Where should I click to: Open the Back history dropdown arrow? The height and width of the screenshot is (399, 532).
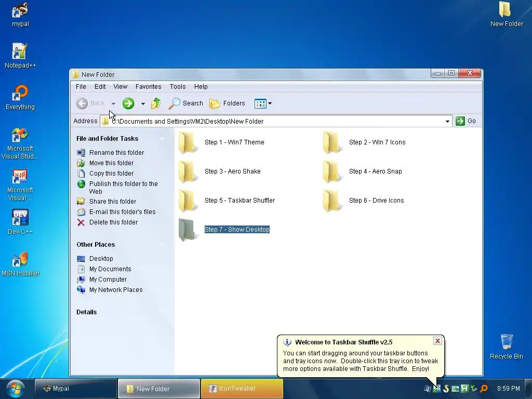click(x=113, y=104)
